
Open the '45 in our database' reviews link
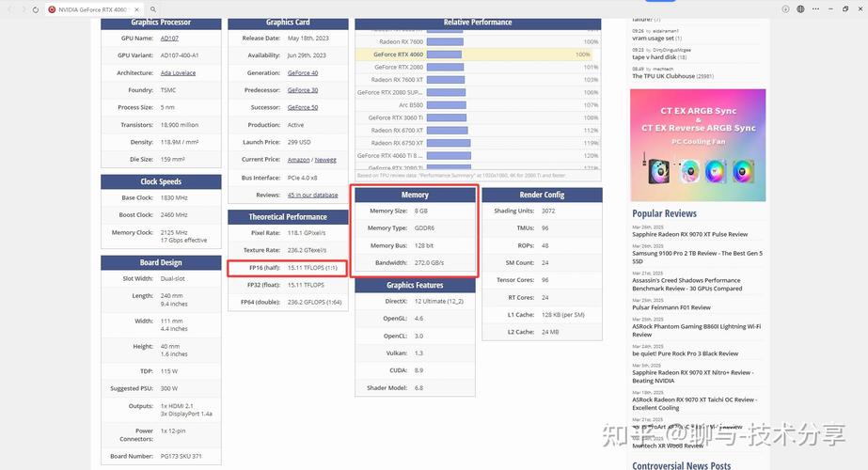pyautogui.click(x=312, y=195)
